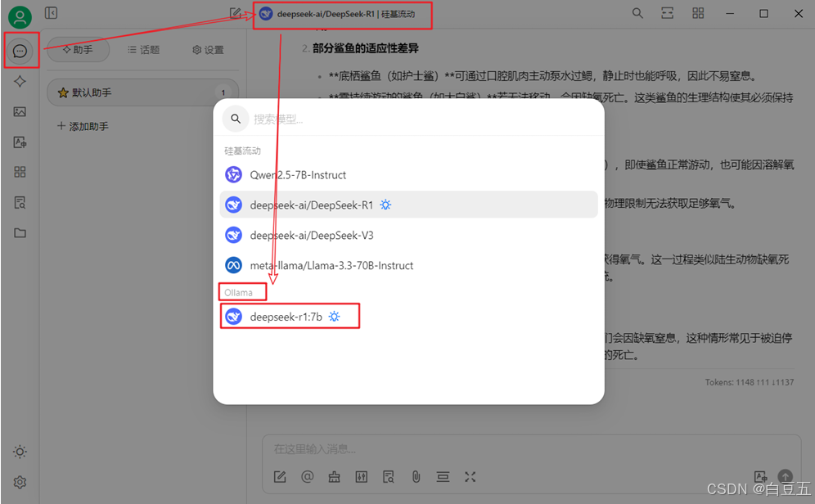Click the translate icon beside send button
The image size is (815, 504).
pyautogui.click(x=760, y=476)
